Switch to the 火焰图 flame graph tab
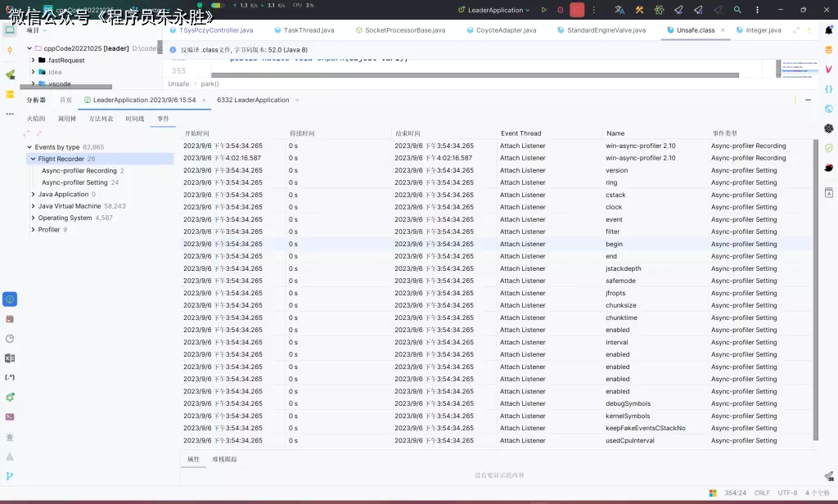The width and height of the screenshot is (838, 504). point(36,119)
